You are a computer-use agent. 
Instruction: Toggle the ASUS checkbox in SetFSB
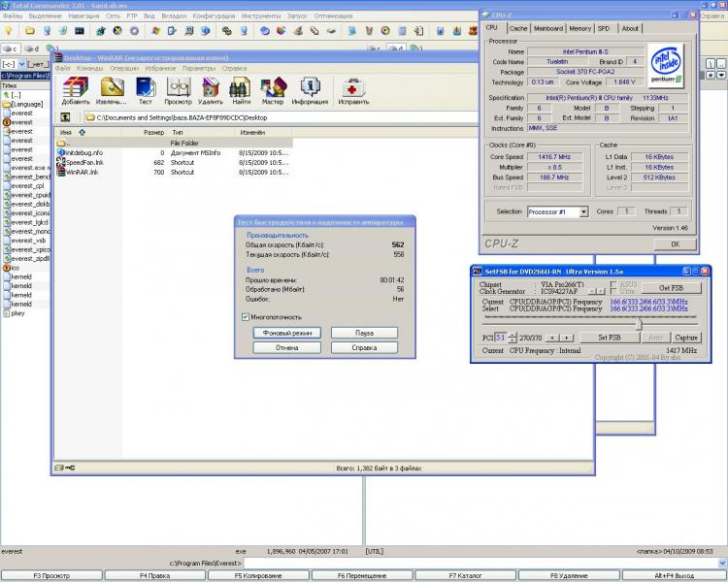point(613,284)
